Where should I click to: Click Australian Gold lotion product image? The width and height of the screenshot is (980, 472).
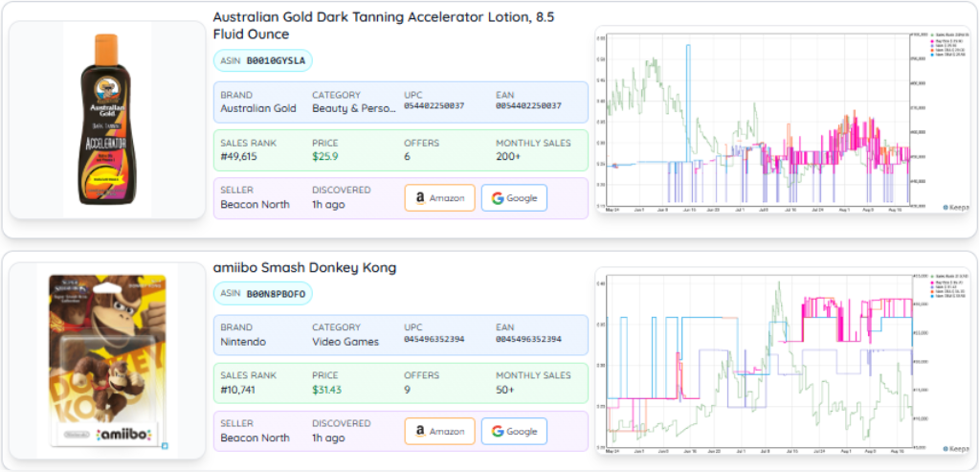(x=107, y=120)
